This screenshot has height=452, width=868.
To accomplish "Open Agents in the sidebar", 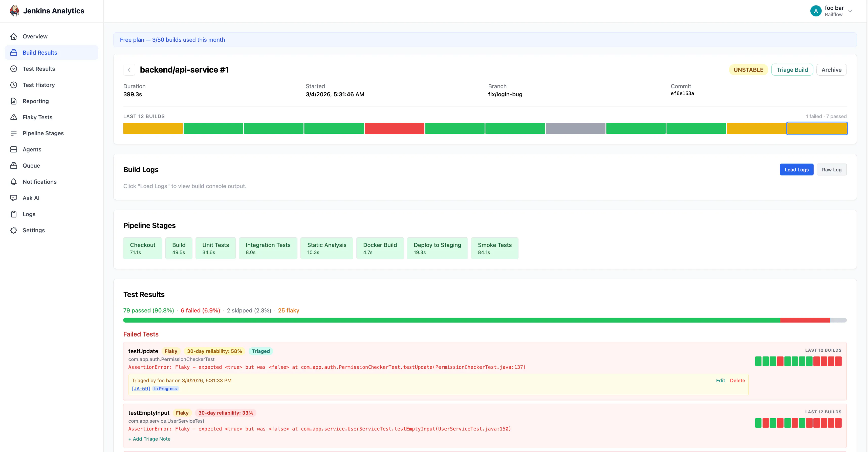I will tap(52, 149).
